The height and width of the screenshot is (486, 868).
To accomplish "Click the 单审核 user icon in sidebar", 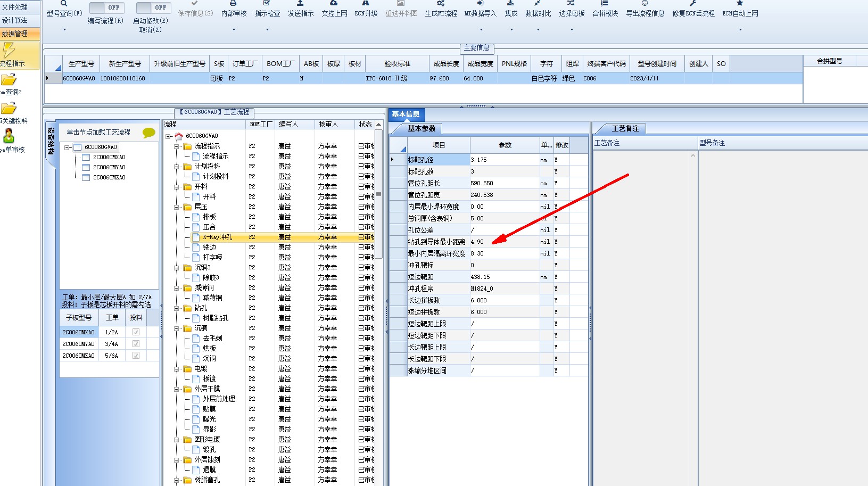I will tap(9, 136).
